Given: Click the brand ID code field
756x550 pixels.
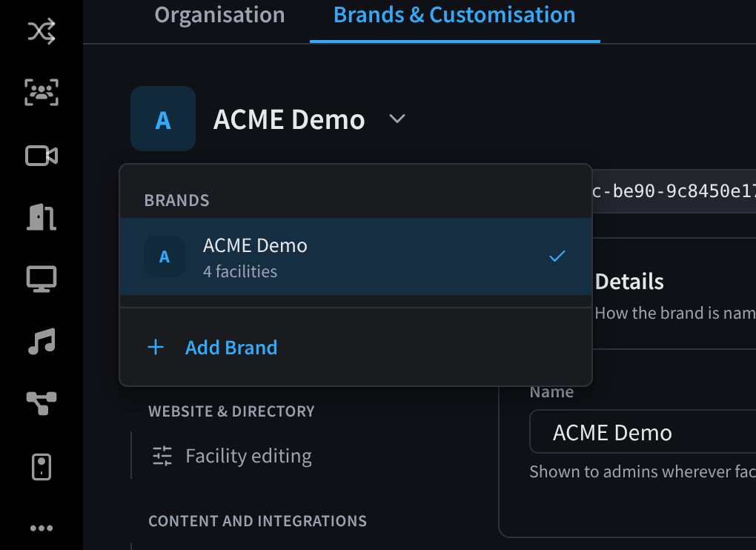Looking at the screenshot, I should coord(674,191).
